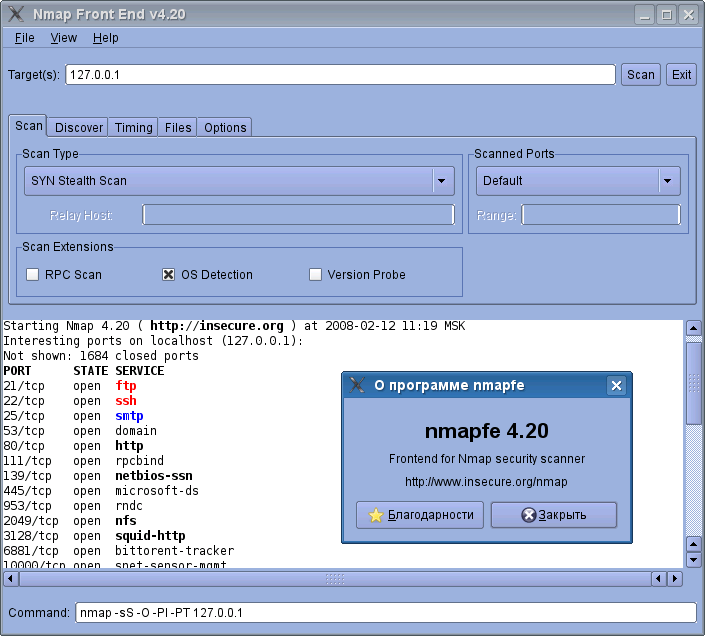Click the Благодарности credits button
This screenshot has width=705, height=636.
tap(420, 515)
